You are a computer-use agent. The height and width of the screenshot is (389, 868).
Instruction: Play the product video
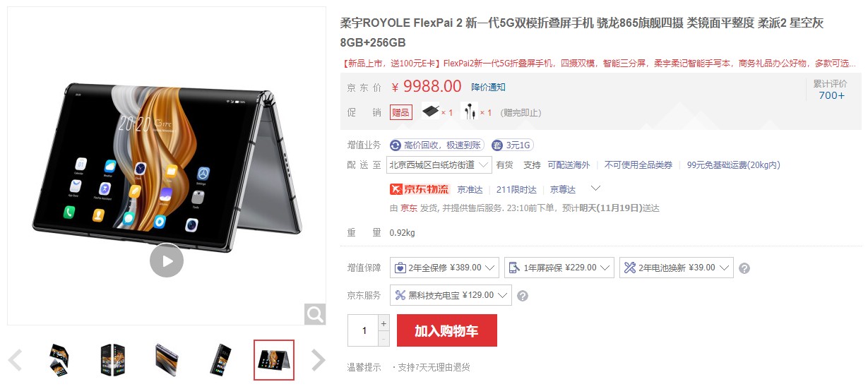[x=167, y=261]
